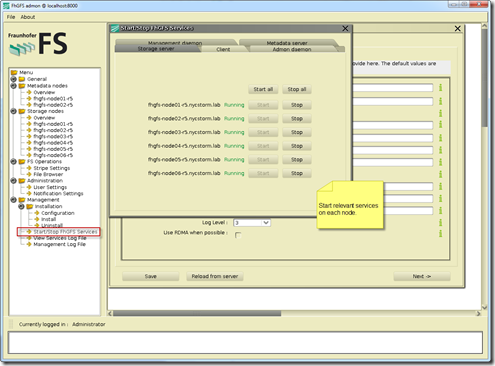Viewport: 495px width, 366px height.
Task: Click info icon beside Log Level row
Action: 441,222
